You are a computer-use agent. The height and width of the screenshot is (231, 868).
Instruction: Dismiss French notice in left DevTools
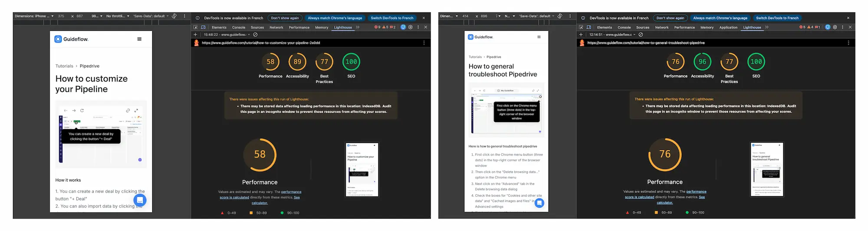[424, 18]
